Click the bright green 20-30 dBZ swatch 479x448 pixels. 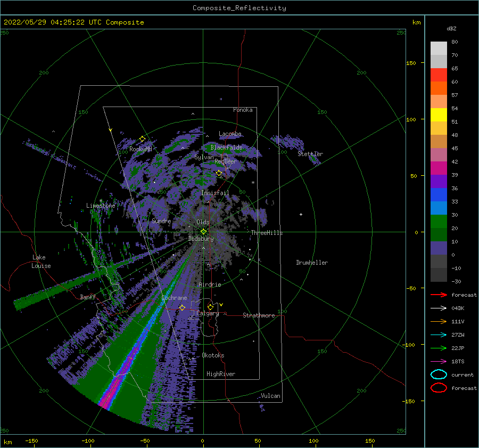click(439, 222)
